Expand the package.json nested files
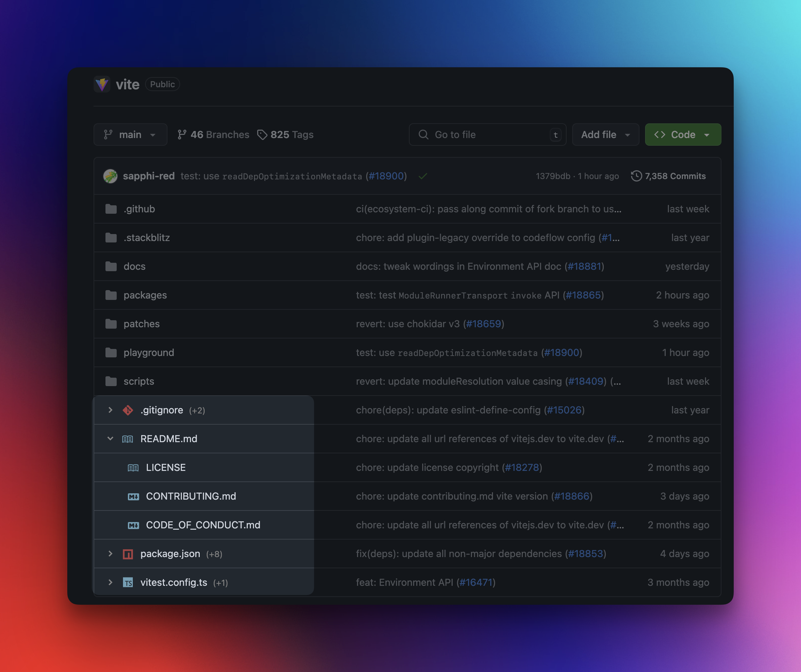 click(x=110, y=554)
